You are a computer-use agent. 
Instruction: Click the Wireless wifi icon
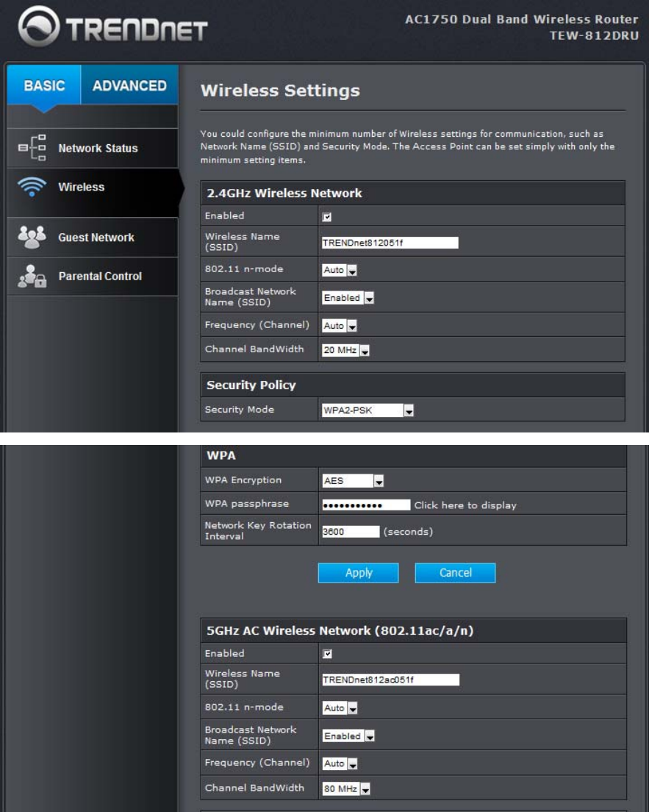click(32, 186)
